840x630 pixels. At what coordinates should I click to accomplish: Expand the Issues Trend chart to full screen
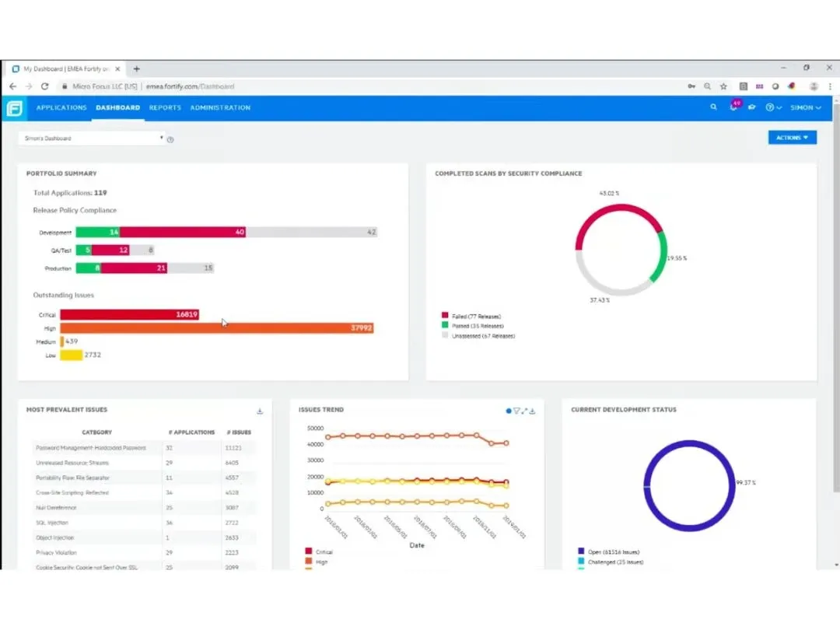[x=523, y=410]
